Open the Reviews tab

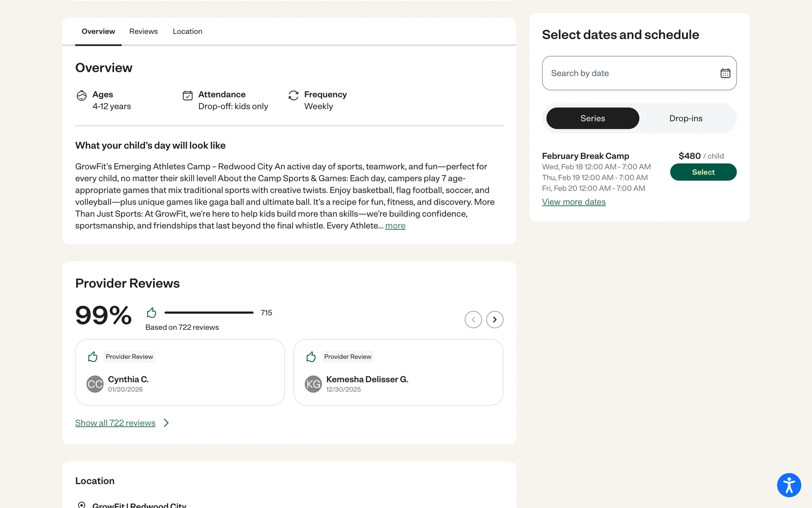click(x=143, y=31)
